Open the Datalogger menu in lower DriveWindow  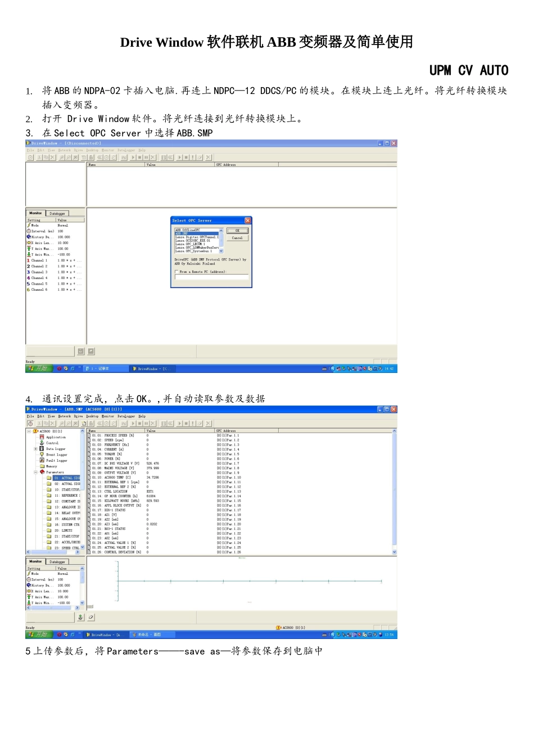pyautogui.click(x=126, y=416)
